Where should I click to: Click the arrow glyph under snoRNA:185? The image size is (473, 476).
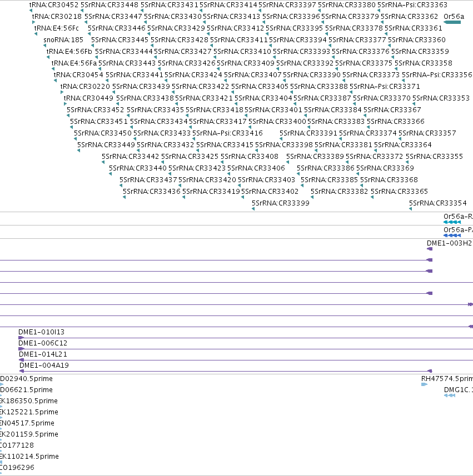(45, 46)
